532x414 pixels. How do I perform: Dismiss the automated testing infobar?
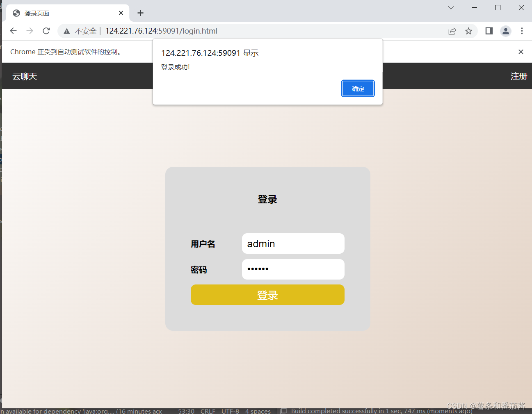pos(521,52)
